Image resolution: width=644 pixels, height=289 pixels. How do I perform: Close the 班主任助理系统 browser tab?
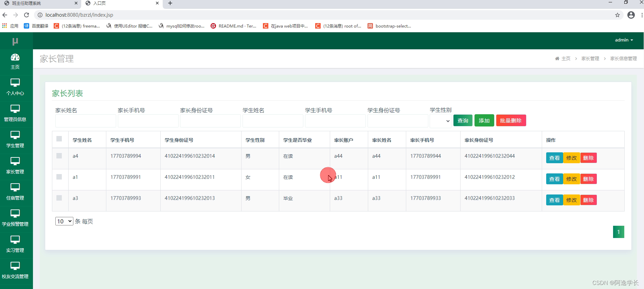click(x=76, y=3)
